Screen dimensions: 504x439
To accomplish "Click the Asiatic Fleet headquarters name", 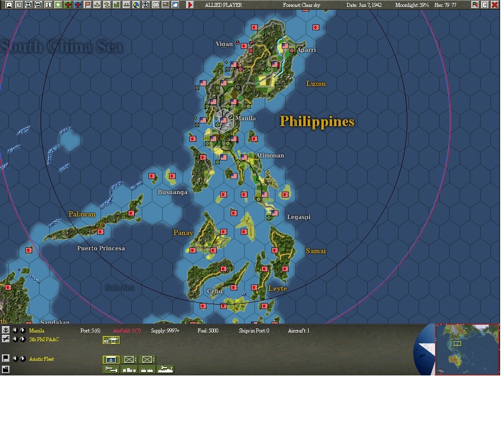I will (42, 359).
